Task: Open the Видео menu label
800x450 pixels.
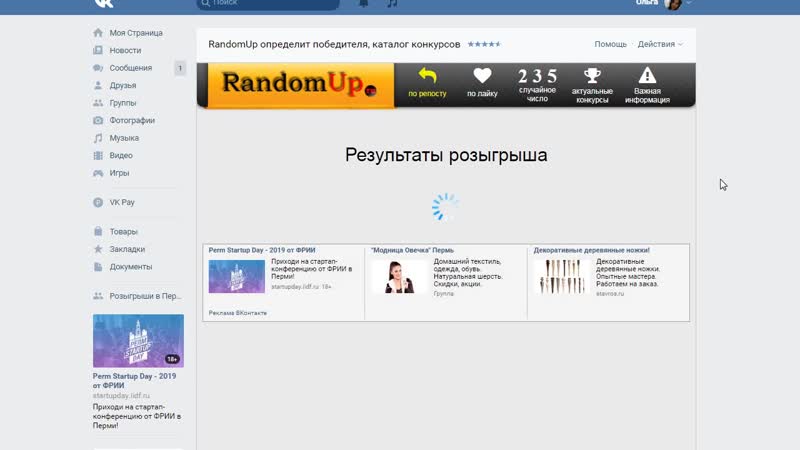Action: click(121, 155)
